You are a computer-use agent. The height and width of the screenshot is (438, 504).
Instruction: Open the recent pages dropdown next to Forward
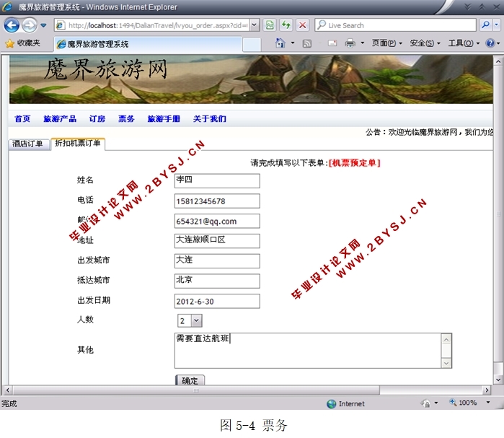tap(43, 25)
